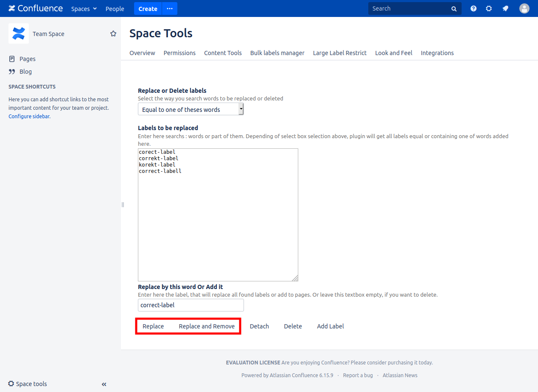The image size is (538, 392).
Task: Open the user profile avatar menu
Action: pos(524,8)
